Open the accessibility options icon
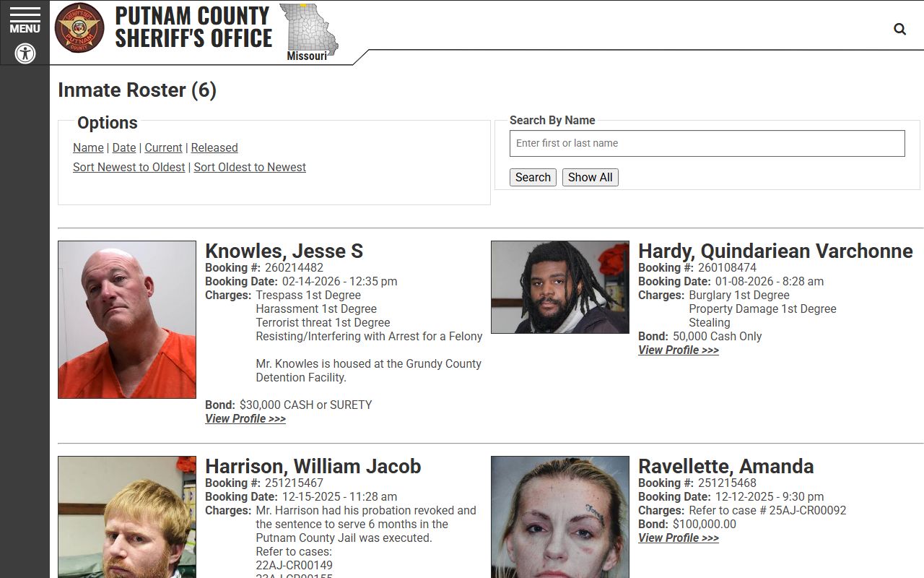This screenshot has width=924, height=578. pos(25,53)
